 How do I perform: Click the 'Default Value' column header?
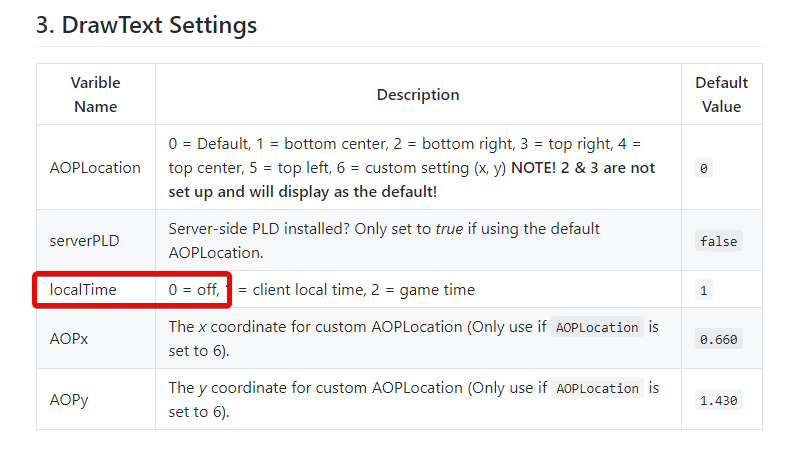coord(721,94)
